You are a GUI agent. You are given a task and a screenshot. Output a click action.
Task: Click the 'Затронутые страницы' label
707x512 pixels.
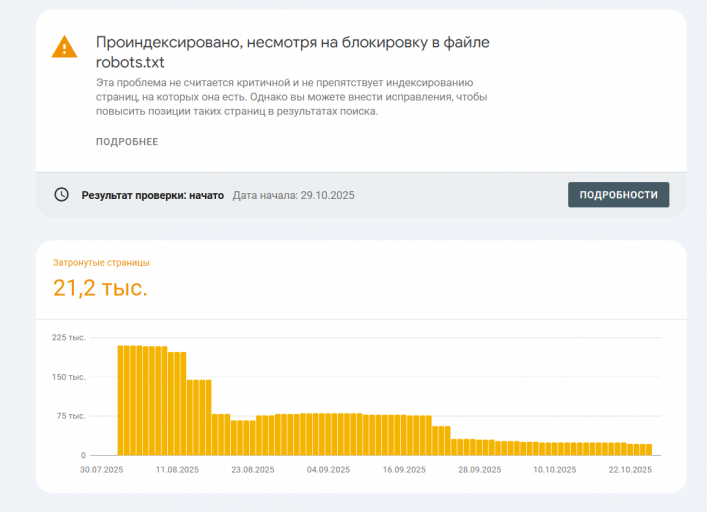coord(101,262)
